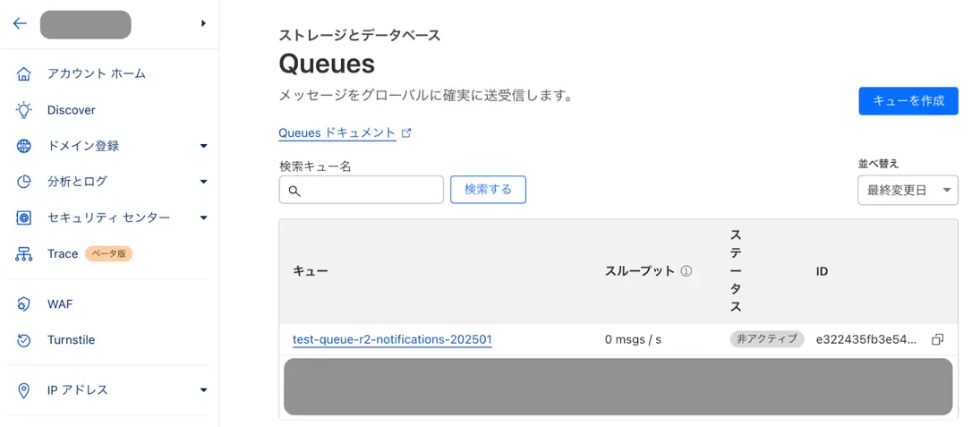Select the Discover lightbulb icon
This screenshot has height=427, width=980.
pyautogui.click(x=24, y=110)
